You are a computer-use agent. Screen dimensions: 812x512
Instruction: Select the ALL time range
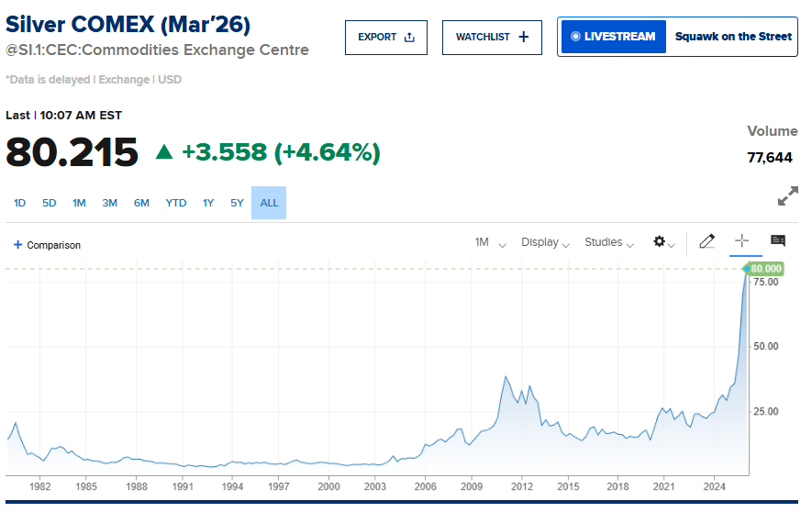(269, 203)
